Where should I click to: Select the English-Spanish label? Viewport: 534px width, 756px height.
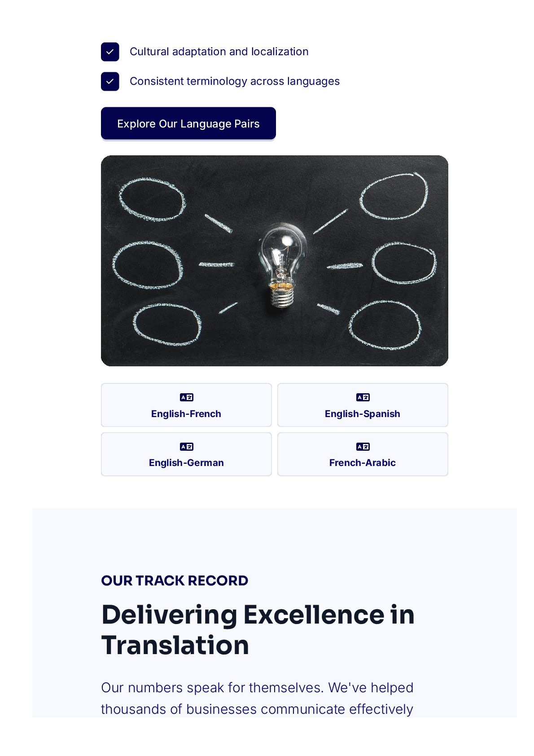[362, 414]
